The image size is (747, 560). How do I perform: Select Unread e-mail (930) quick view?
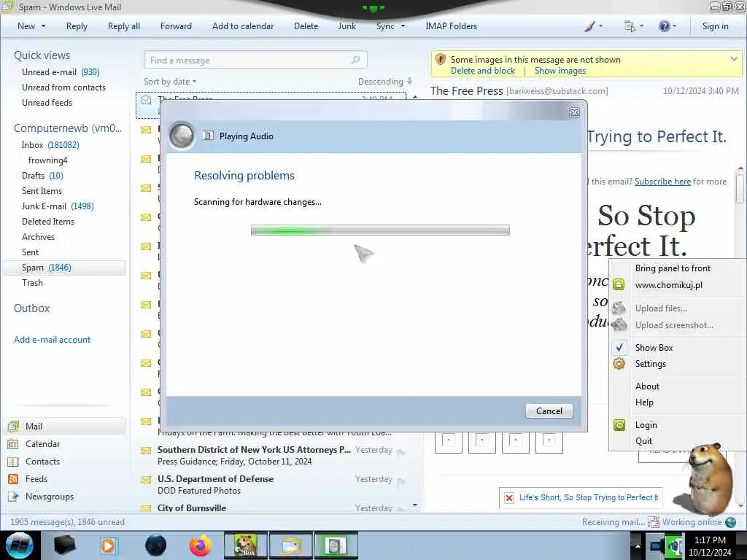(x=61, y=72)
